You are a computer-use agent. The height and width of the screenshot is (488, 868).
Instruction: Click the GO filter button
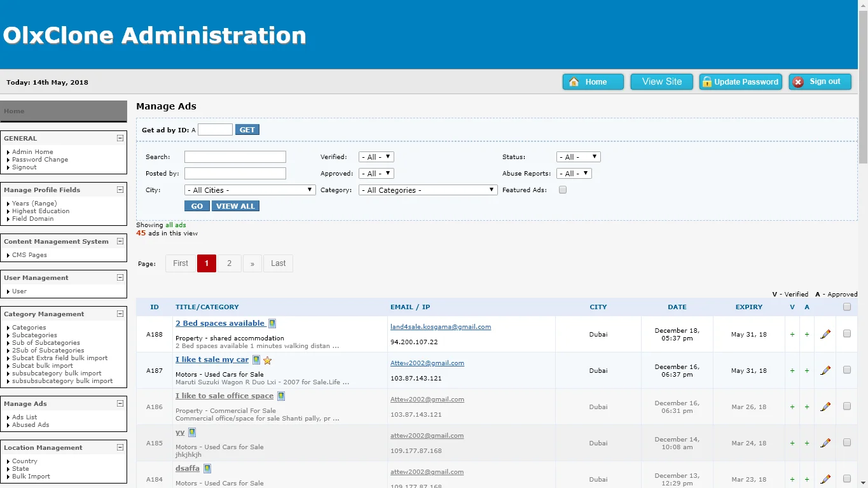tap(197, 206)
